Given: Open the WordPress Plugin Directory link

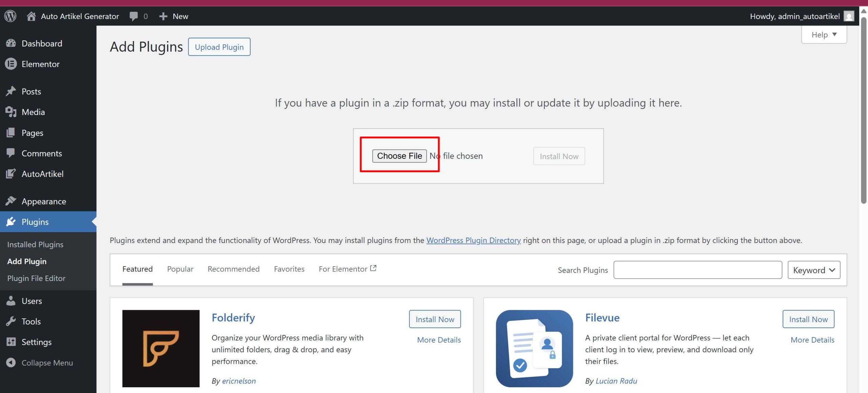Looking at the screenshot, I should 473,240.
